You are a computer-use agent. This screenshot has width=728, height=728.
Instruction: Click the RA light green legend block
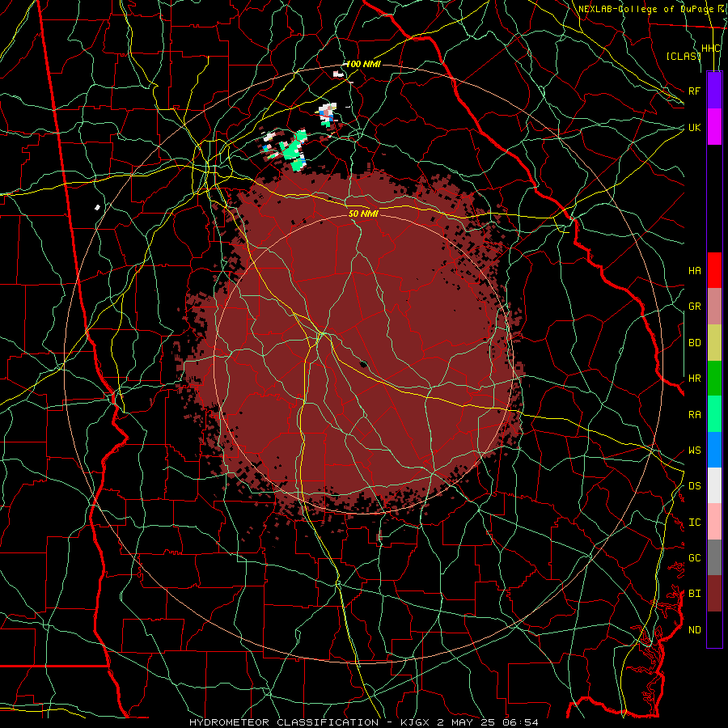(x=714, y=414)
